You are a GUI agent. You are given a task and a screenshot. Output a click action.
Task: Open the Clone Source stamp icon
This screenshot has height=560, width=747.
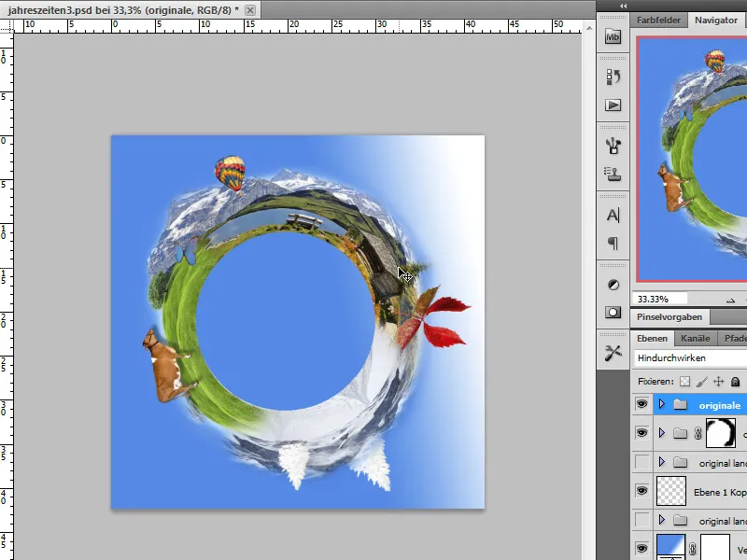point(613,174)
